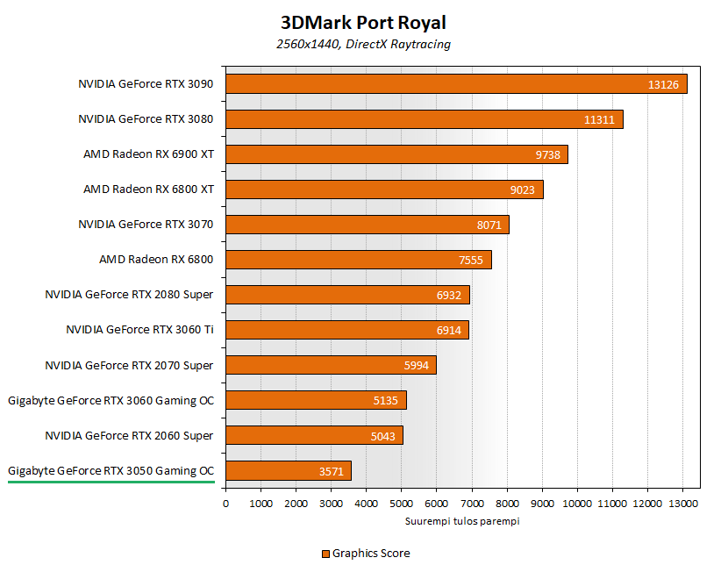Click the "Graphics Score" legend text
This screenshot has height=572, width=728.
[371, 554]
